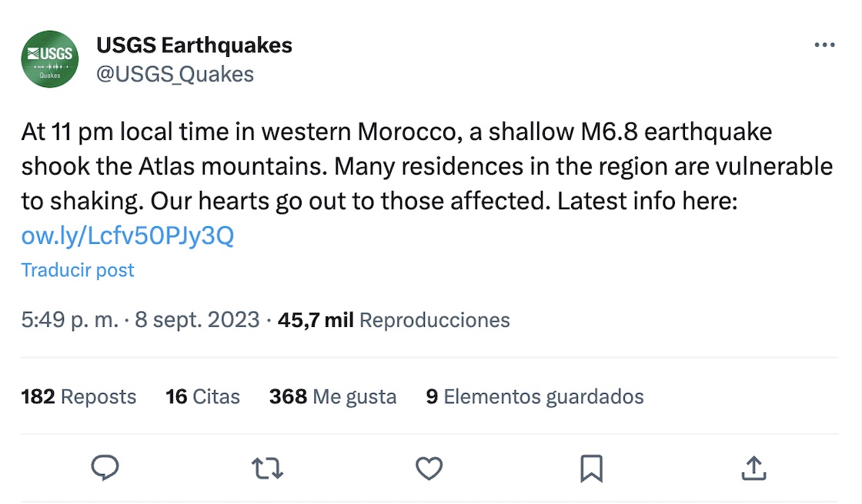
Task: Click the USGS Quakes profile avatar
Action: click(49, 59)
